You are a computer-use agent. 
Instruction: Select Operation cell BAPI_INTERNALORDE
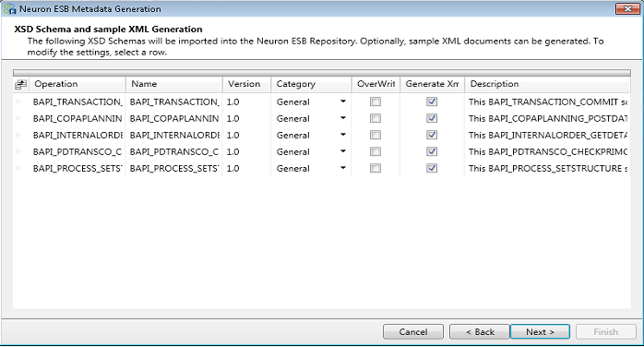(x=78, y=135)
